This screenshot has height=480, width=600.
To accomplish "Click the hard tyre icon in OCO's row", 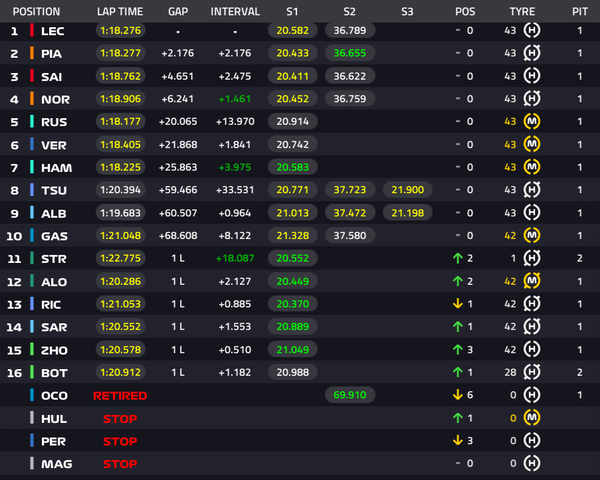I will click(532, 395).
